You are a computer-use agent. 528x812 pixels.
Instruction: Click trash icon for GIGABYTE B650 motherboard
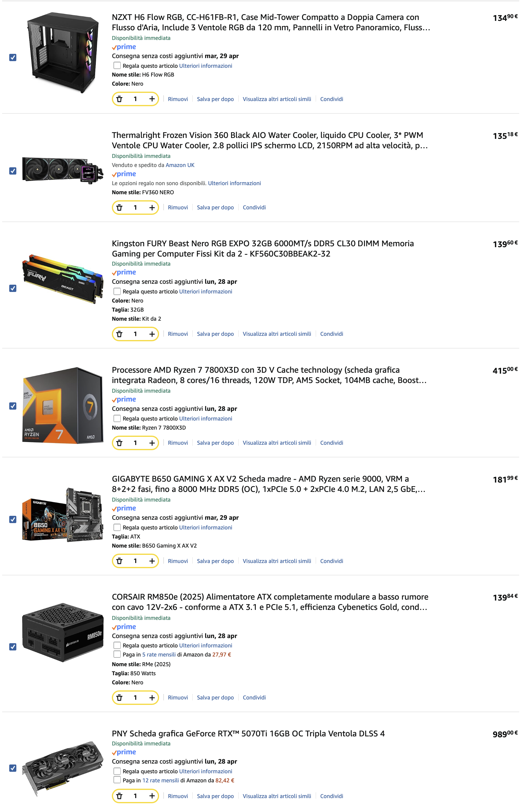tap(119, 561)
